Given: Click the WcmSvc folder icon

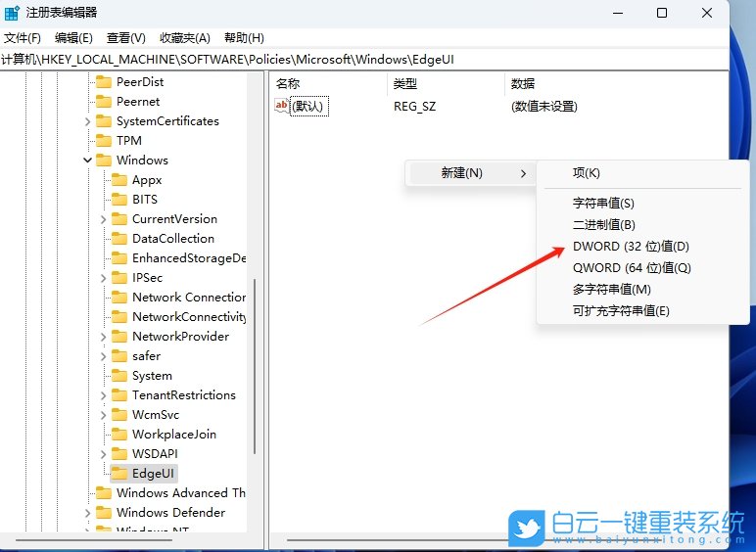Looking at the screenshot, I should pyautogui.click(x=119, y=415).
